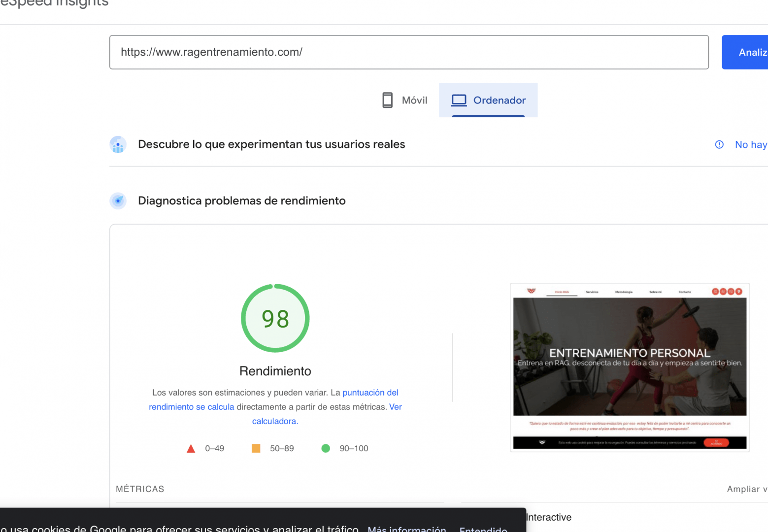Click the red triangle 0–49 legend icon
This screenshot has width=768, height=532.
coord(191,449)
